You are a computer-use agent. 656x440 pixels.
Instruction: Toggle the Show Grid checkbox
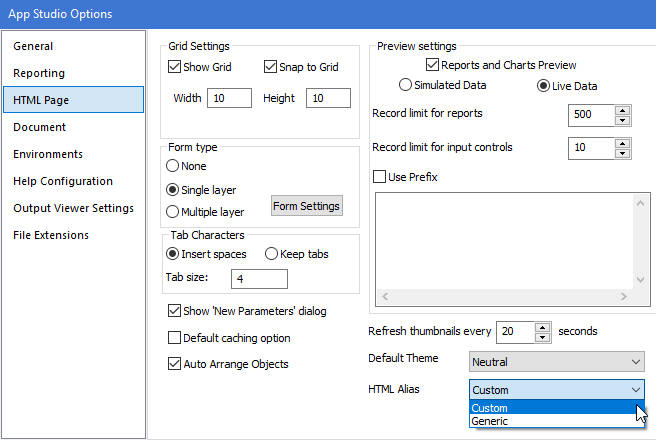(x=176, y=68)
